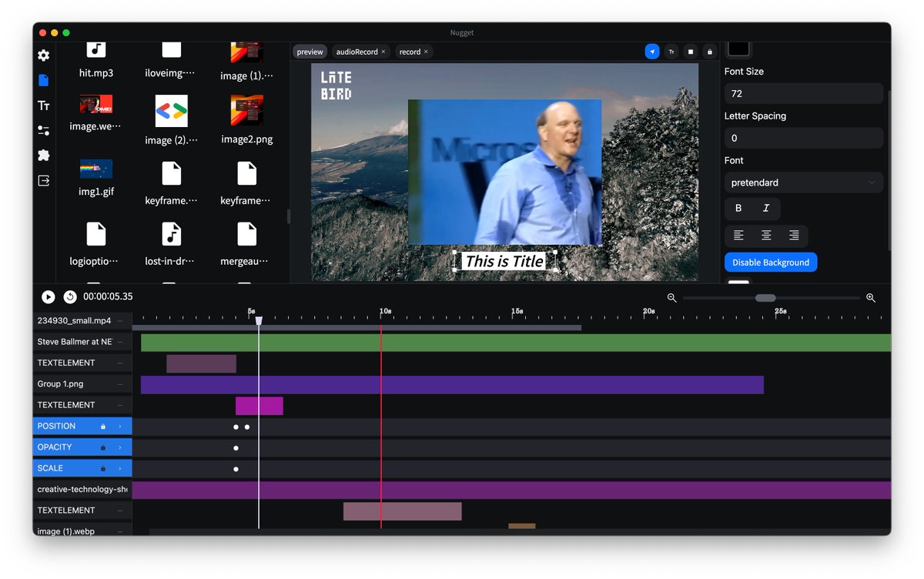The height and width of the screenshot is (579, 924).
Task: Select the image (1).webp track label
Action: pos(66,531)
